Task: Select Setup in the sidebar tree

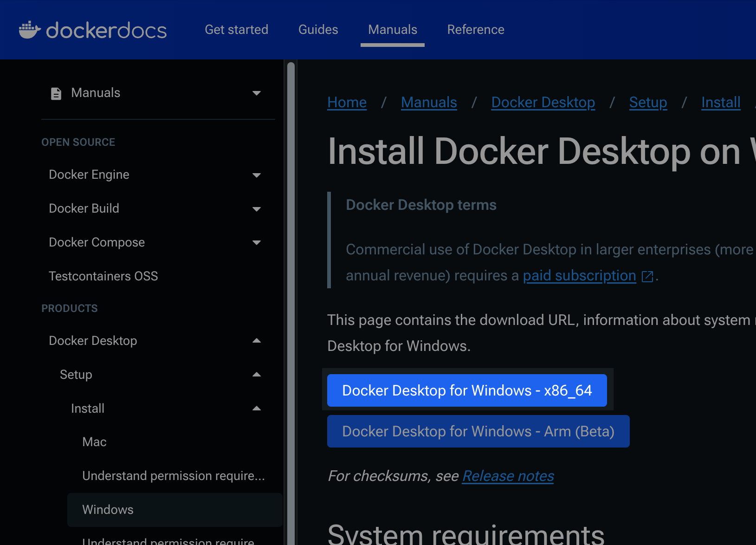Action: coord(76,375)
